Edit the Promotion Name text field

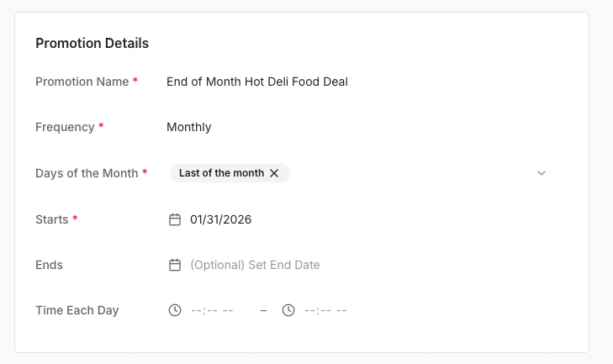(257, 82)
